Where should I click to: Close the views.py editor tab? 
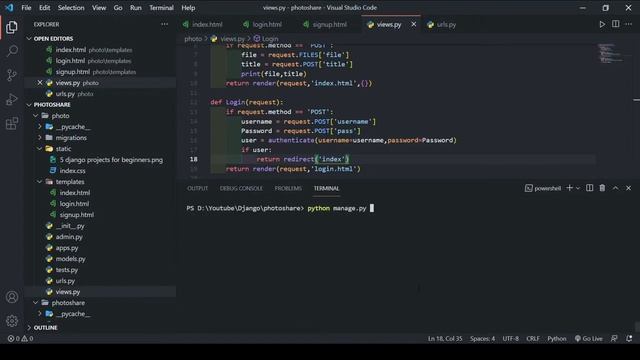[x=413, y=24]
